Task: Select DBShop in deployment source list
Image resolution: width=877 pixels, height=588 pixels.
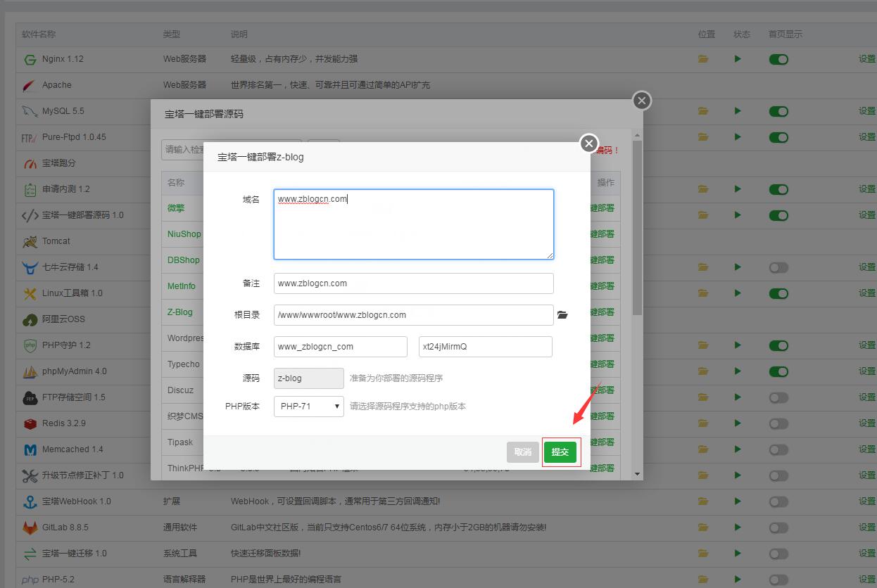Action: pos(184,260)
